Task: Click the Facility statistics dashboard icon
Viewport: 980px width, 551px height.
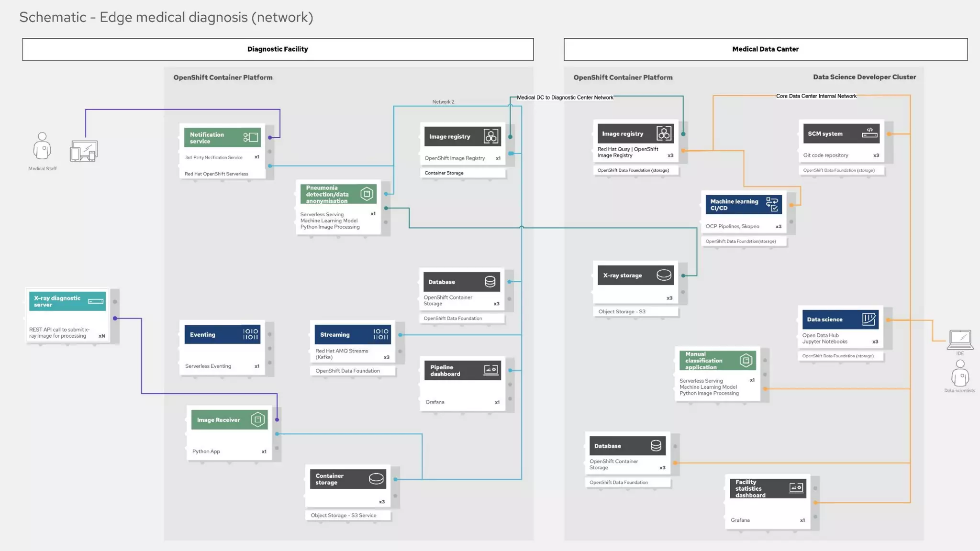Action: tap(796, 488)
